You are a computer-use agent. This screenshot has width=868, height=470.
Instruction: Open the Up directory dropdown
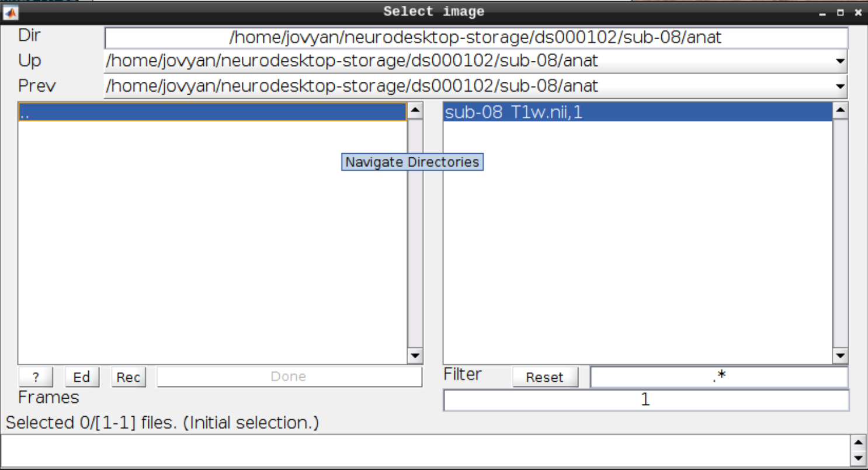tap(475, 61)
